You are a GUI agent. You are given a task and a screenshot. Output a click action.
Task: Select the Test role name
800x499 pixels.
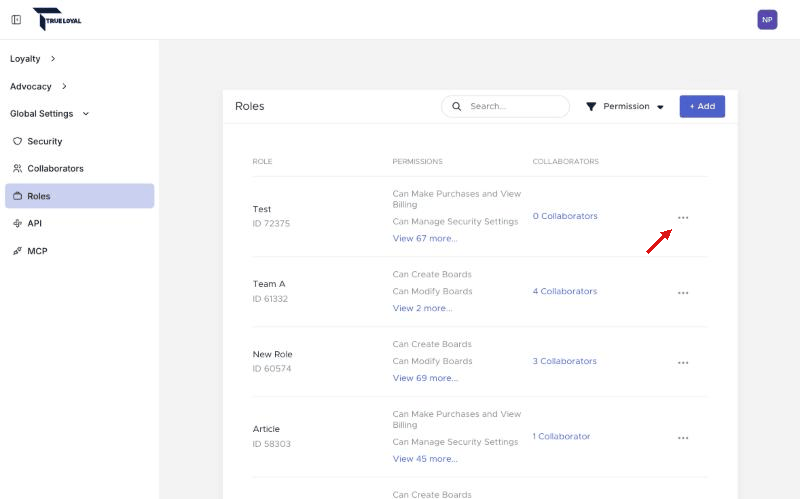click(262, 209)
